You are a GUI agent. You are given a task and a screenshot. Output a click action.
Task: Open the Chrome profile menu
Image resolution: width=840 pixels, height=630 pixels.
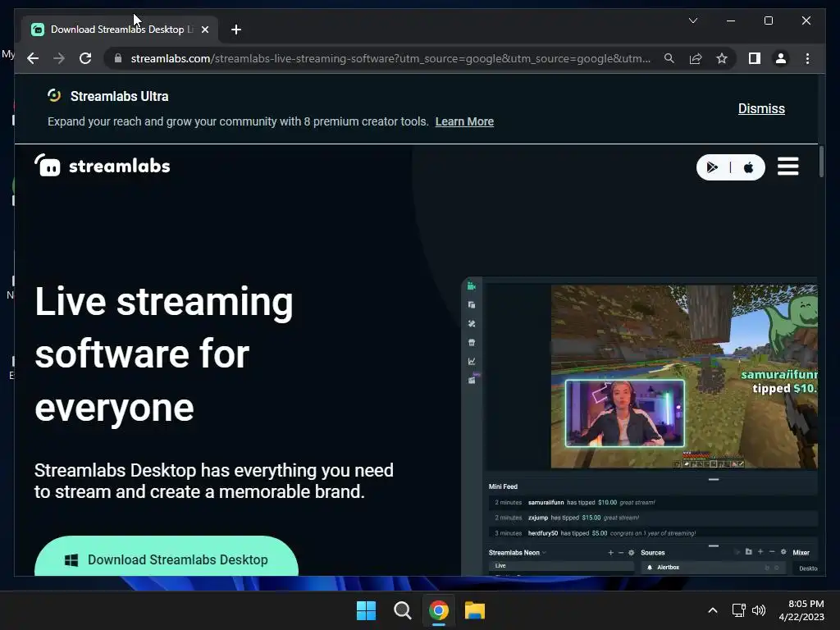(x=781, y=58)
